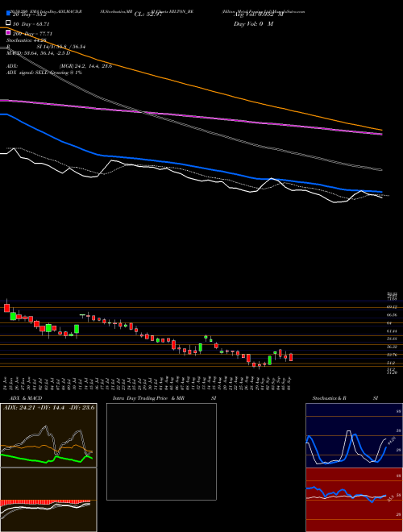Click the magenta 200 Day legend swatch

click(x=9, y=32)
